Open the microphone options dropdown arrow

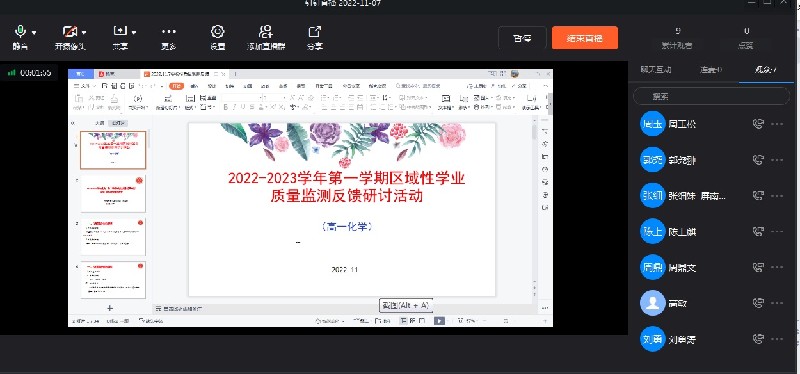pos(34,33)
